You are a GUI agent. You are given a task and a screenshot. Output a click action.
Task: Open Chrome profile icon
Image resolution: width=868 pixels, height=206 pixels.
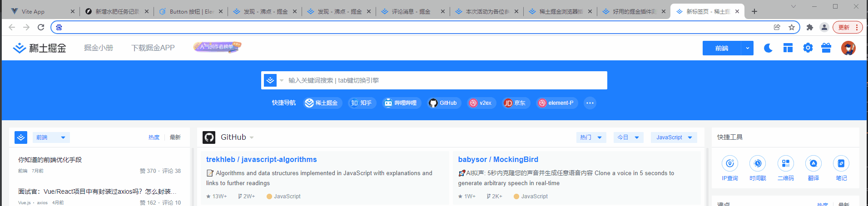pyautogui.click(x=824, y=27)
